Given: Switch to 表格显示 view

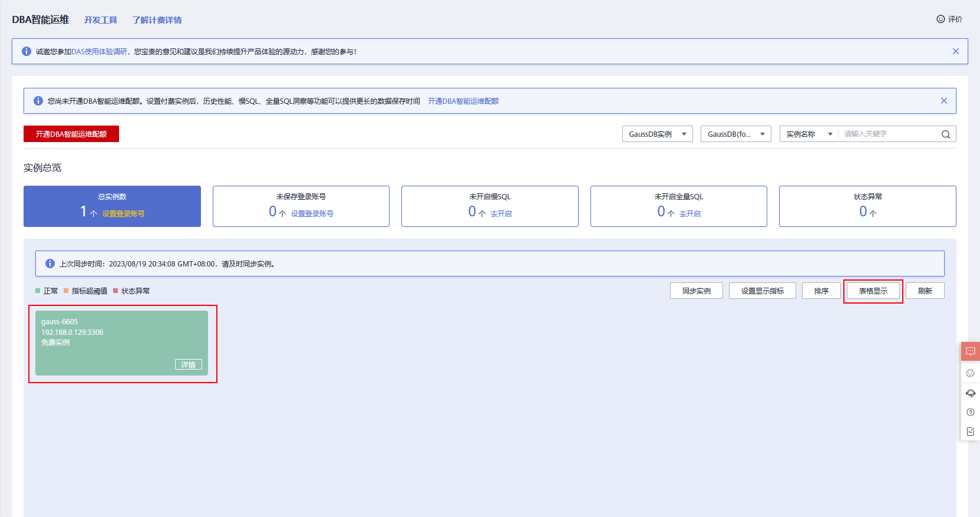Looking at the screenshot, I should 873,291.
